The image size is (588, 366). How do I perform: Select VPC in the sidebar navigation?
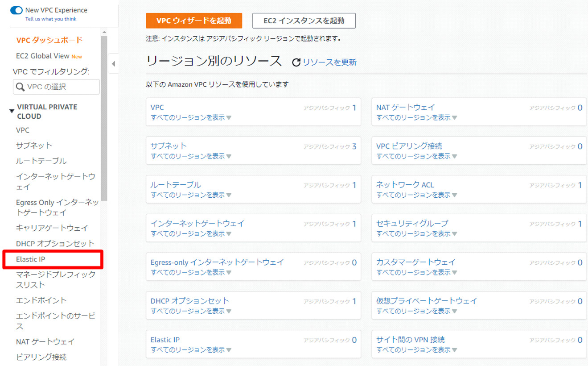coord(23,130)
